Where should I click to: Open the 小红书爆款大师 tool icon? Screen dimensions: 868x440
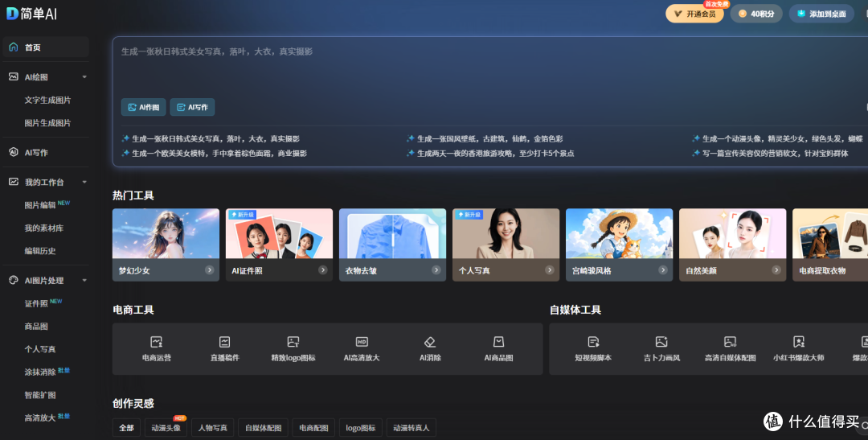pyautogui.click(x=799, y=348)
